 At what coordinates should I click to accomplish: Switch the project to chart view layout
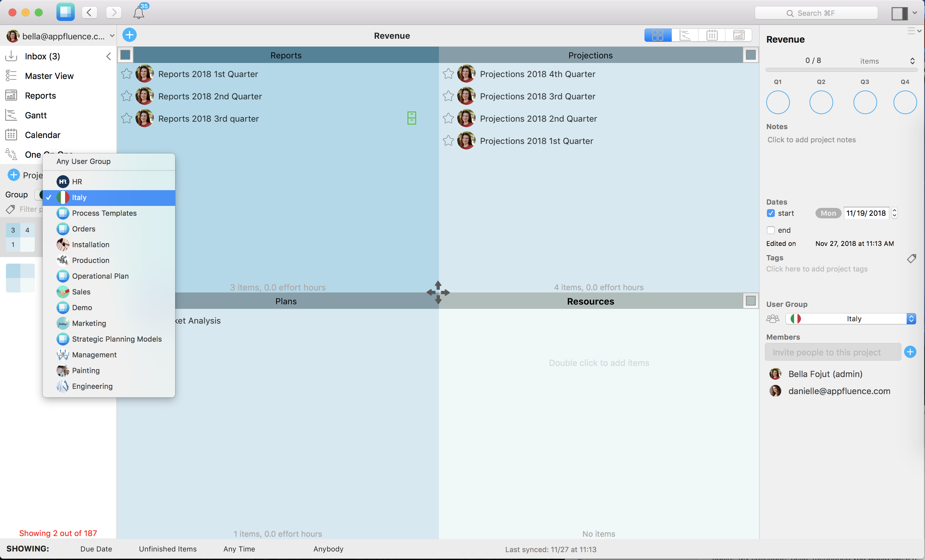click(x=739, y=35)
